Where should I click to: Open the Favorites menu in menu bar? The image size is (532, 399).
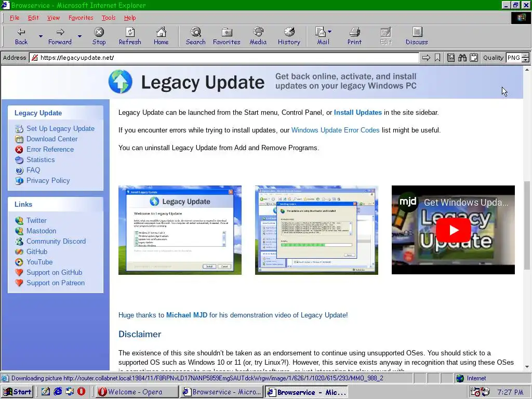pyautogui.click(x=81, y=18)
